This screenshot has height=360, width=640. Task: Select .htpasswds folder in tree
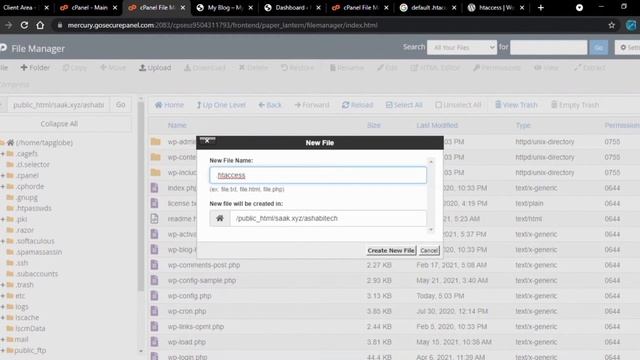click(x=33, y=208)
